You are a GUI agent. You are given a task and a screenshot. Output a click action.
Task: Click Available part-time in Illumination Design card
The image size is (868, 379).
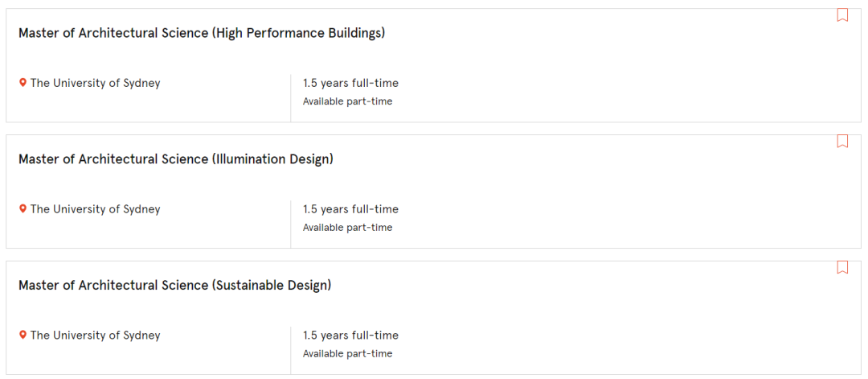pos(347,228)
